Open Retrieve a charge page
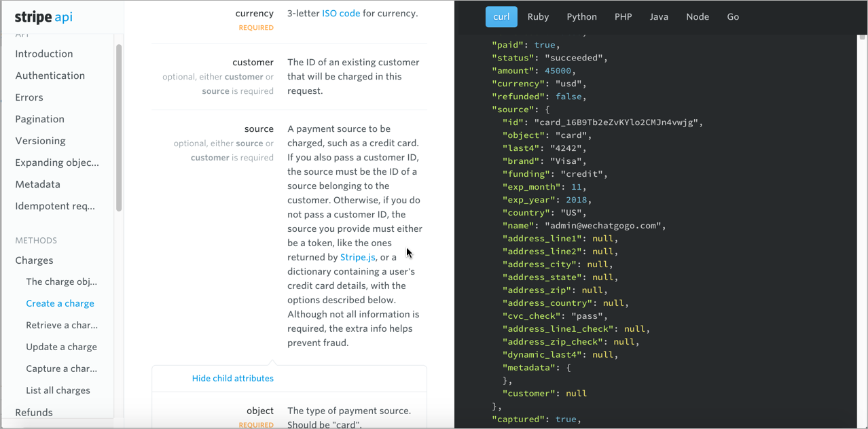The height and width of the screenshot is (429, 868). (62, 325)
